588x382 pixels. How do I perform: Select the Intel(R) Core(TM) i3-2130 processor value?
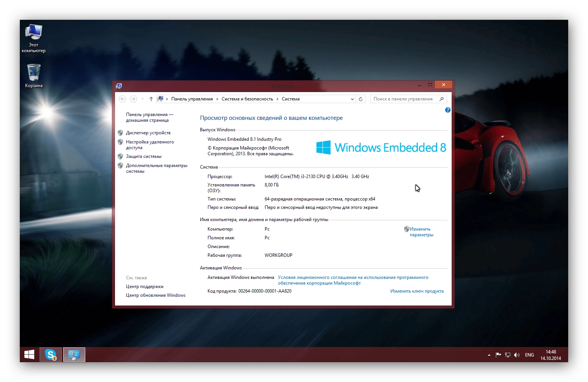coord(317,177)
